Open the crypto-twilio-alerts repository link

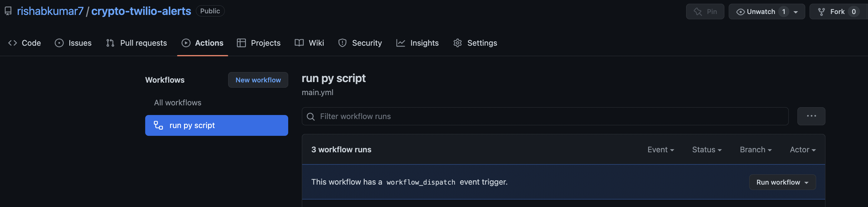click(141, 11)
